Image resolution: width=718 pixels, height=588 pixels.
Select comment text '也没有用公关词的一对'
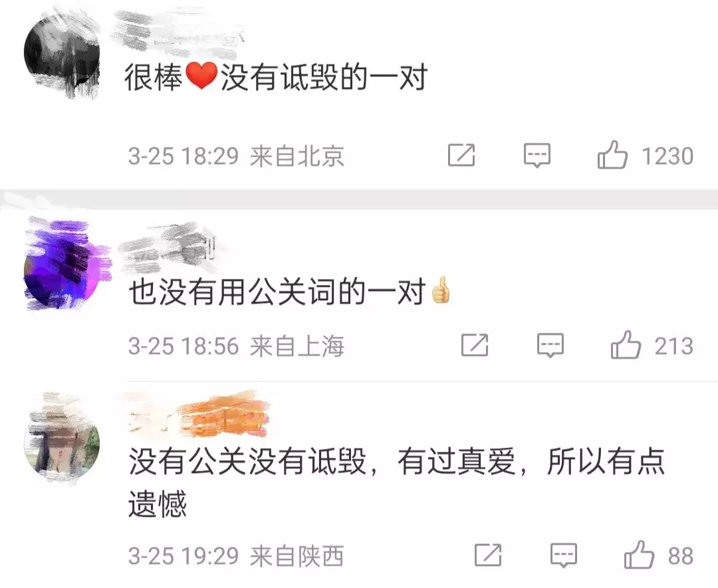click(x=290, y=292)
